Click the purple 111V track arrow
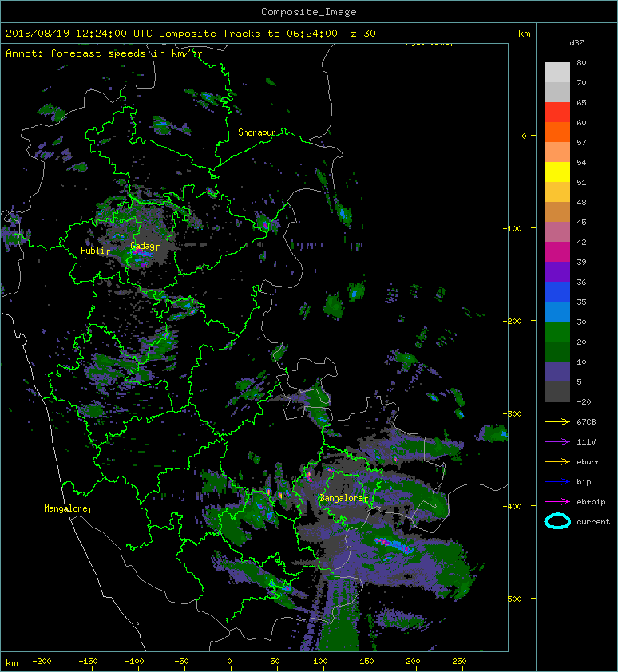This screenshot has height=672, width=618. (557, 442)
